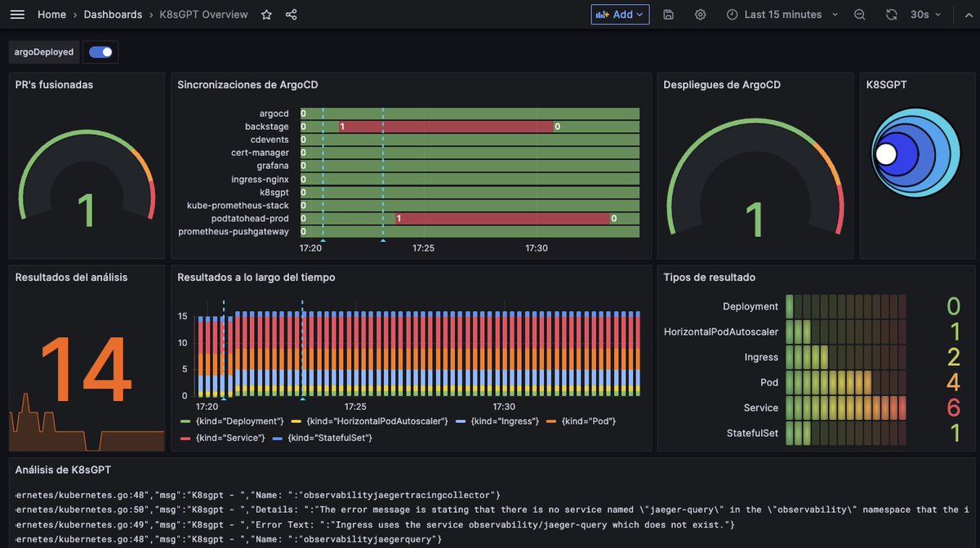The image size is (980, 548).
Task: Click the grafana row label
Action: tap(273, 166)
